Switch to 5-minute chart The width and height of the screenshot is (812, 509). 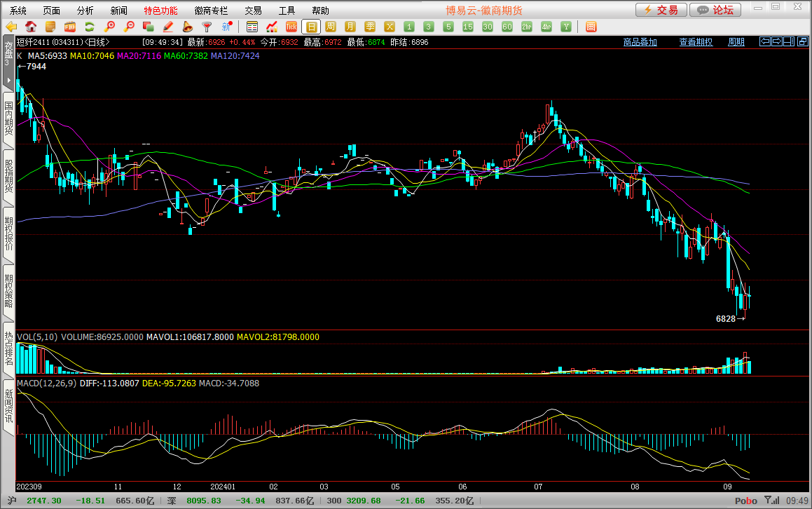tap(448, 27)
